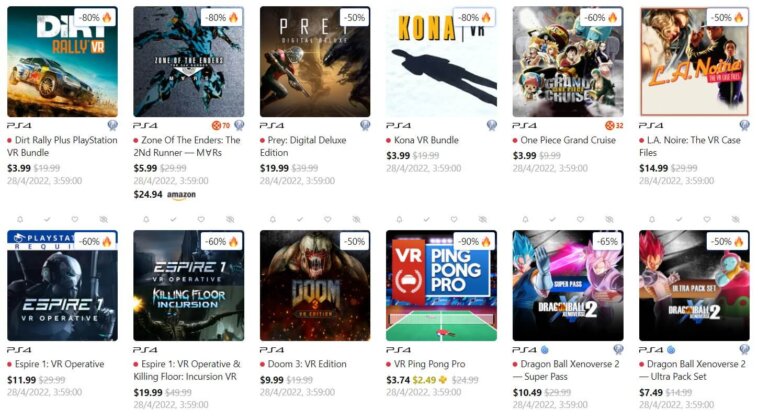This screenshot has height=420, width=758.
Task: Click the Metacritic 32 badge on One Piece Grand Cruise
Action: 614,126
